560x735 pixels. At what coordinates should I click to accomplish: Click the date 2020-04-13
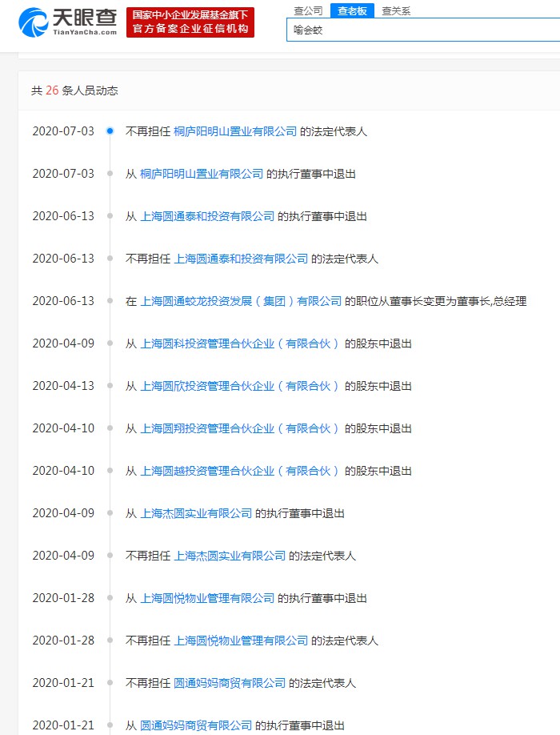point(63,386)
